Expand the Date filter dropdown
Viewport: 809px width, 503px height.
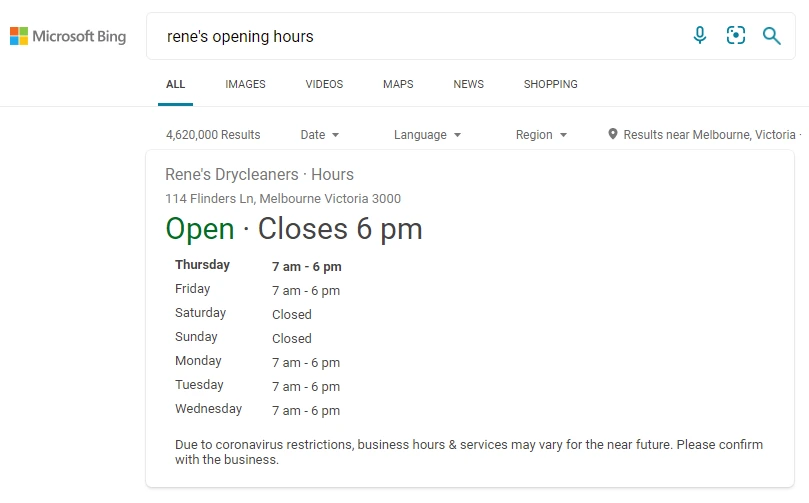coord(320,135)
